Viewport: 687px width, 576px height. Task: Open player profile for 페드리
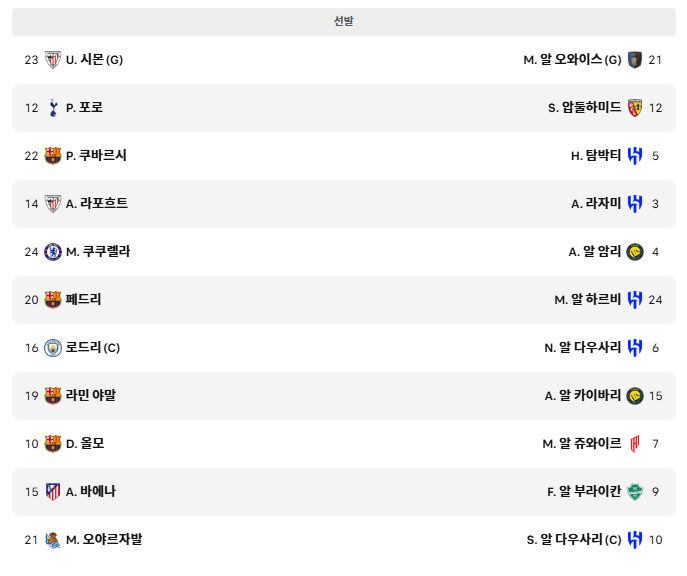tap(83, 300)
